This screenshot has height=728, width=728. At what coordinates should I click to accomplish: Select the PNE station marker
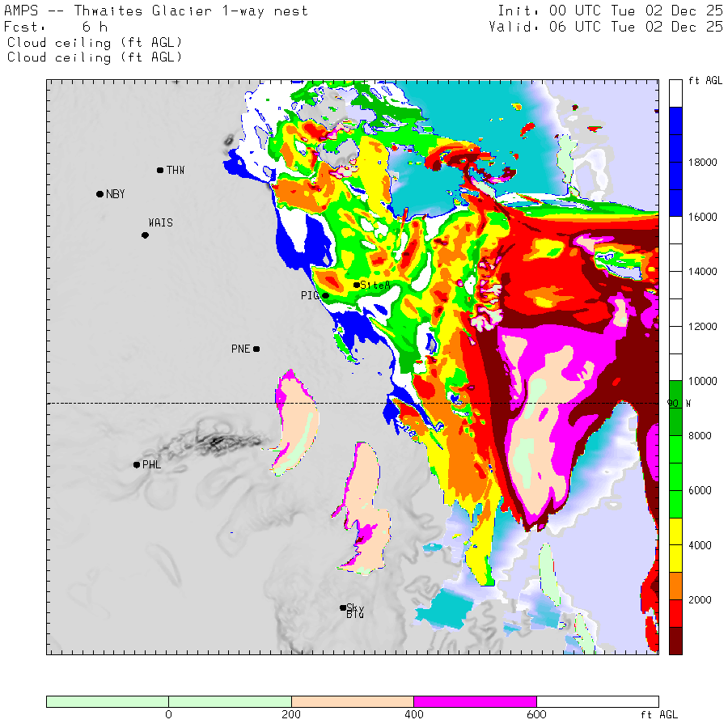click(256, 349)
